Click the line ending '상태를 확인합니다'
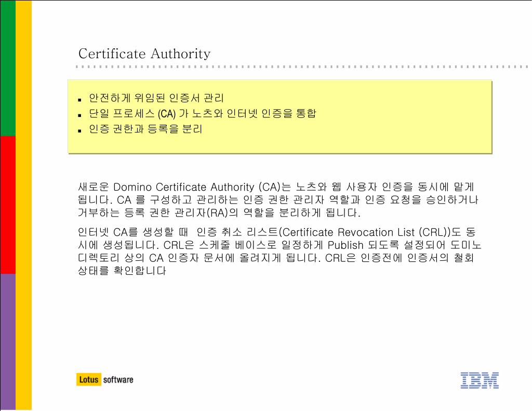Viewport: 532px width, 411px height. click(x=122, y=271)
